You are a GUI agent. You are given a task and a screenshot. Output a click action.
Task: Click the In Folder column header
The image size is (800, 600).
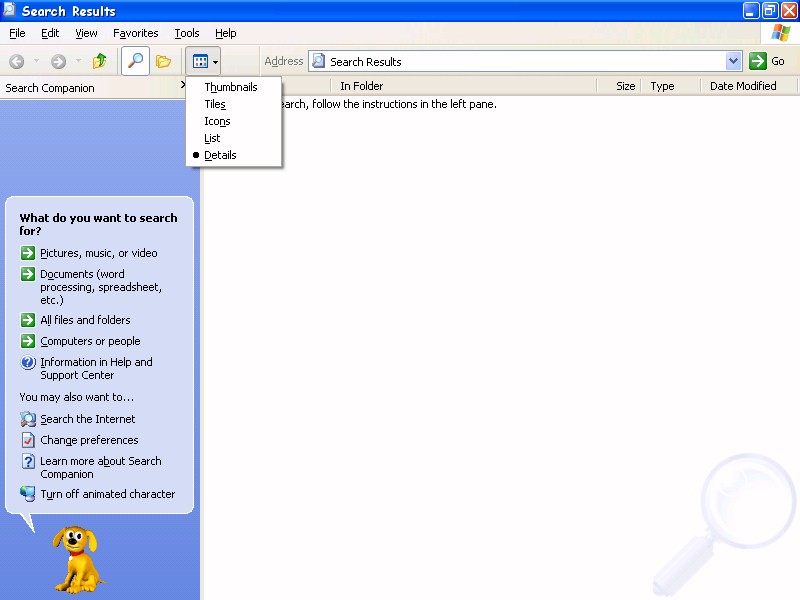click(x=463, y=86)
